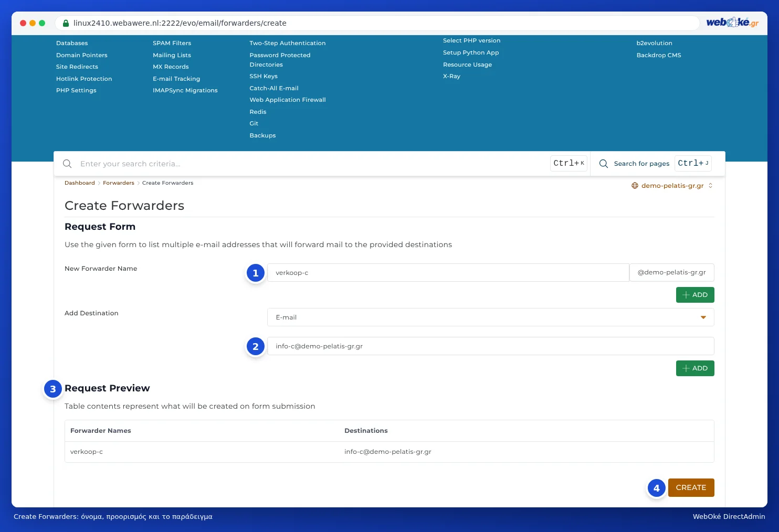
Task: Click the magnifier icon in search bar
Action: tap(67, 164)
